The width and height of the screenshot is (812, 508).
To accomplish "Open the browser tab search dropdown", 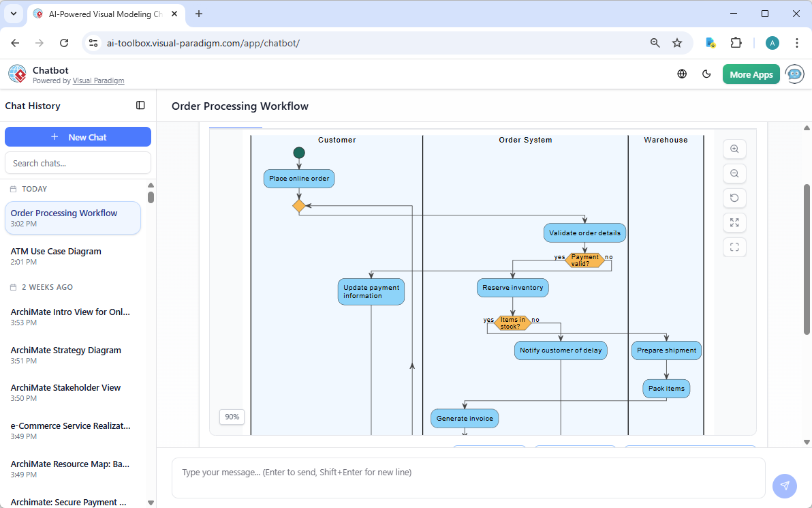I will point(13,14).
